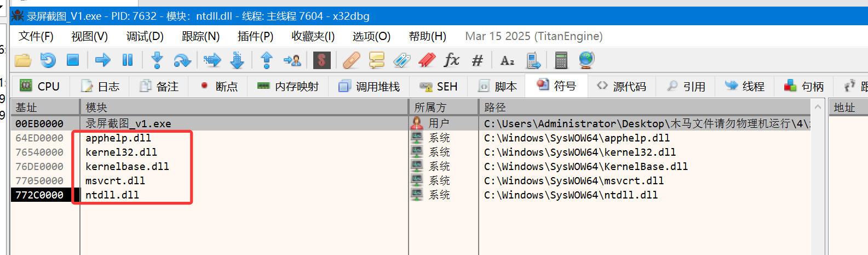Open the calculator icon
The image size is (868, 255).
pos(561,60)
